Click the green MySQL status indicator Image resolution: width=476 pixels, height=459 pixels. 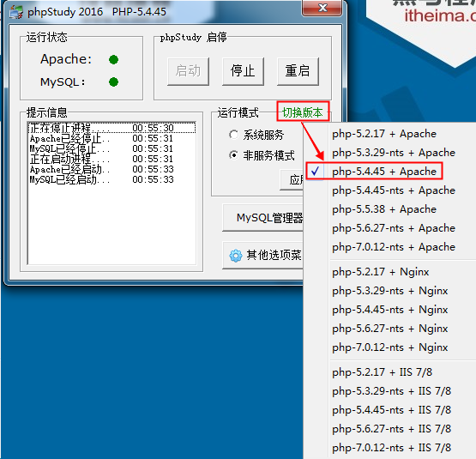pyautogui.click(x=113, y=82)
